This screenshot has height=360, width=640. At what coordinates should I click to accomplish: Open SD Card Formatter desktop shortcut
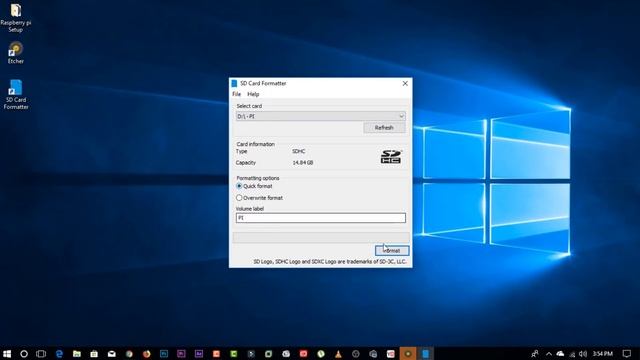16,94
